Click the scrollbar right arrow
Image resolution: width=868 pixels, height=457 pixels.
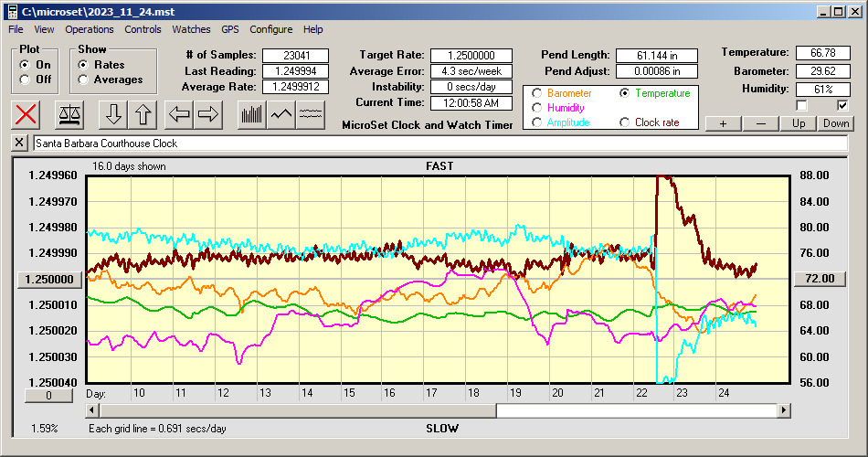[x=783, y=410]
